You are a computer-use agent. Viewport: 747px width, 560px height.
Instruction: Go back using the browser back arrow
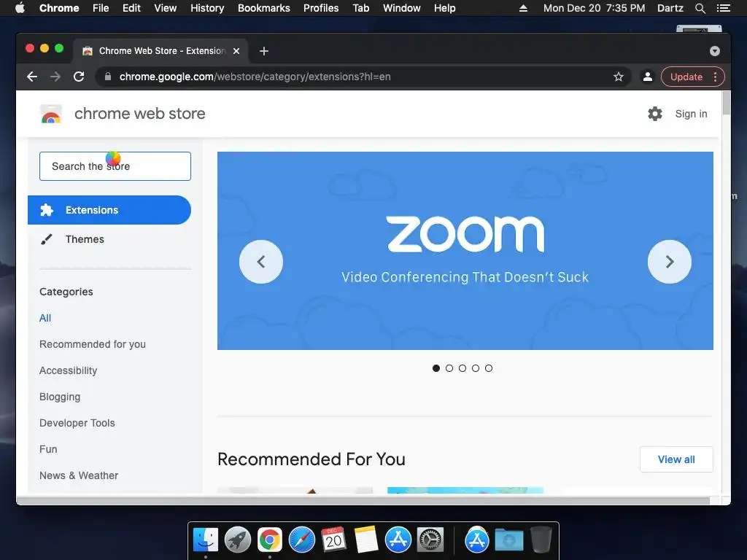(32, 77)
